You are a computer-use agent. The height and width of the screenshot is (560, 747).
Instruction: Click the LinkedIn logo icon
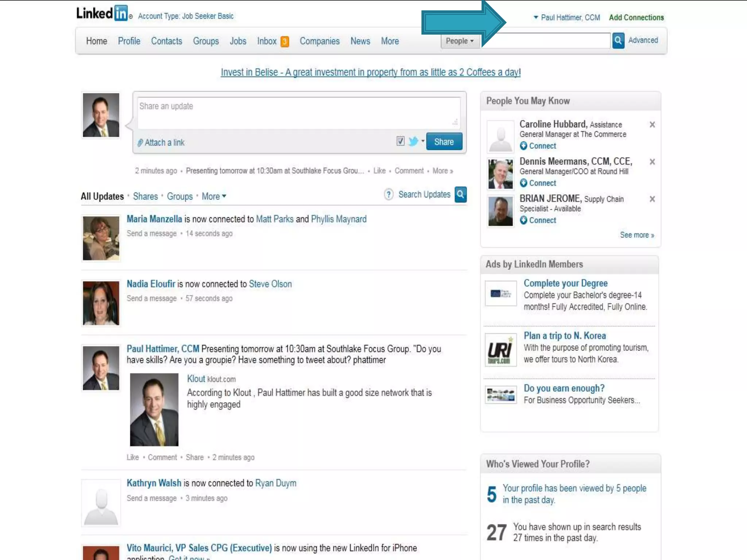121,13
